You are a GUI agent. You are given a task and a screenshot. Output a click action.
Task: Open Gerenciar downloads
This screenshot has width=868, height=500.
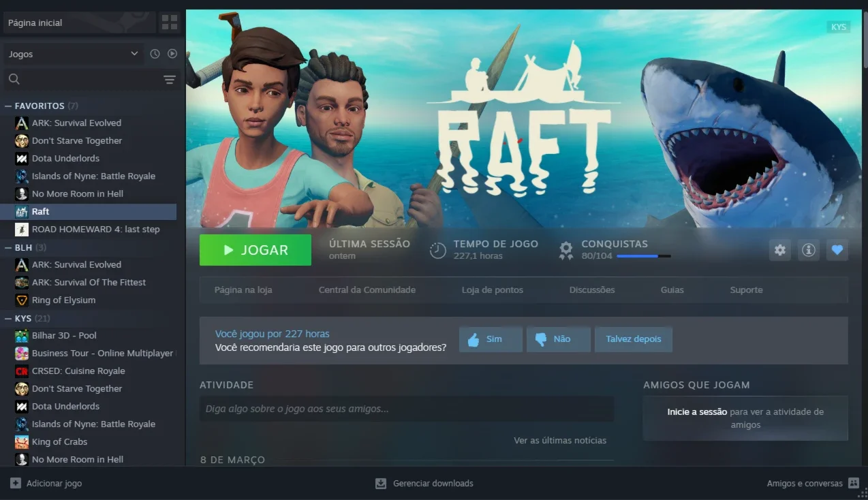click(424, 483)
